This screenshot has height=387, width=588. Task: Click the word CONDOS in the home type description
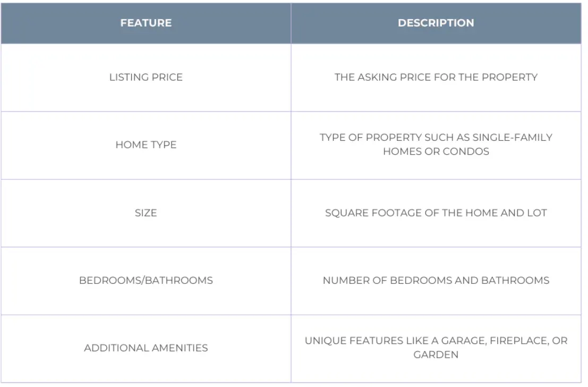(x=469, y=152)
